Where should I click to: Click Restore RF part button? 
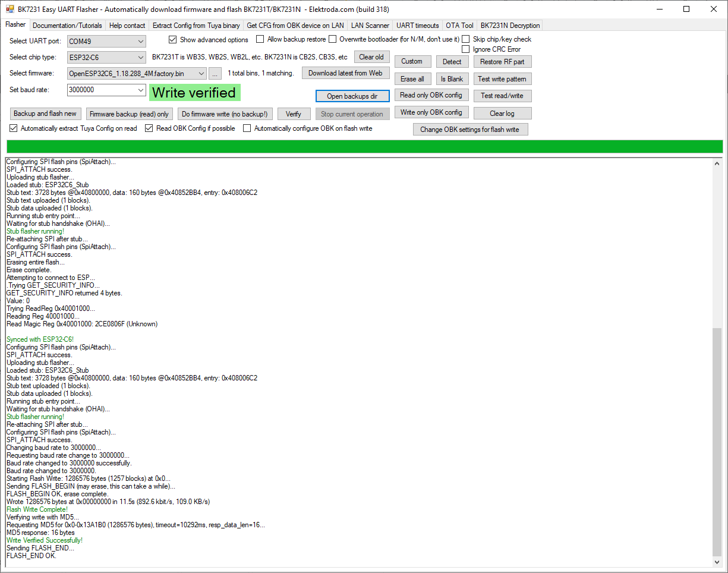tap(502, 62)
